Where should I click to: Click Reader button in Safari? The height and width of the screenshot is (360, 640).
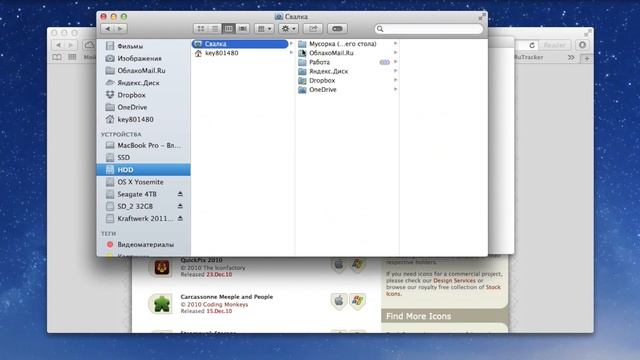[554, 45]
